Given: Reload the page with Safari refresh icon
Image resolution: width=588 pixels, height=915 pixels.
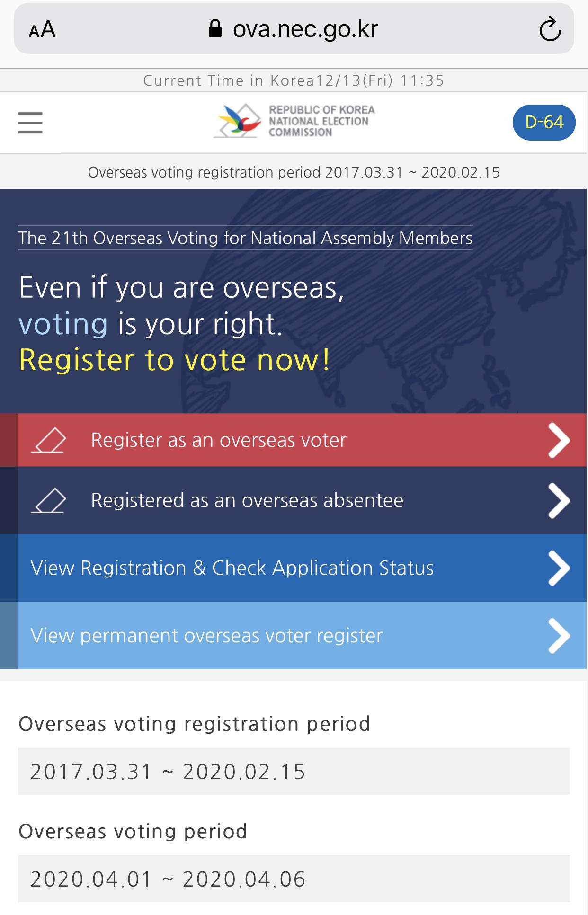Looking at the screenshot, I should (550, 29).
